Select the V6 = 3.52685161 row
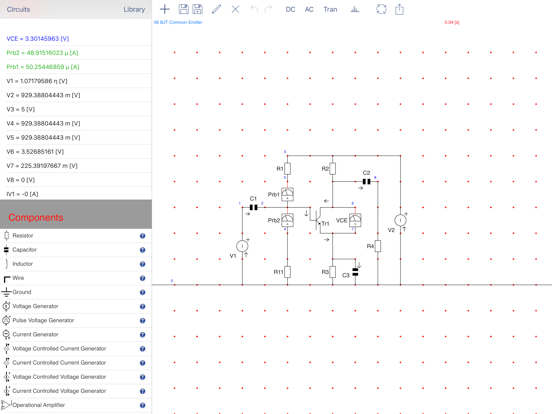Screen dimensions: 552x414 (x=76, y=151)
